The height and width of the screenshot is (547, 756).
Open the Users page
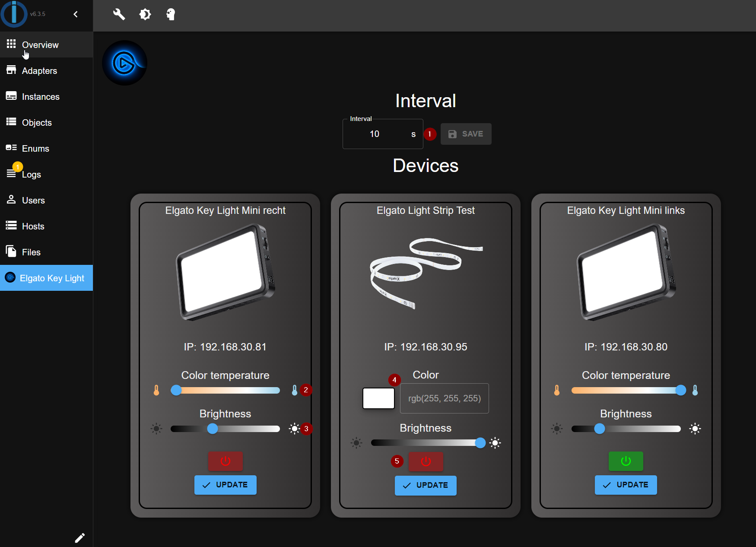coord(46,200)
